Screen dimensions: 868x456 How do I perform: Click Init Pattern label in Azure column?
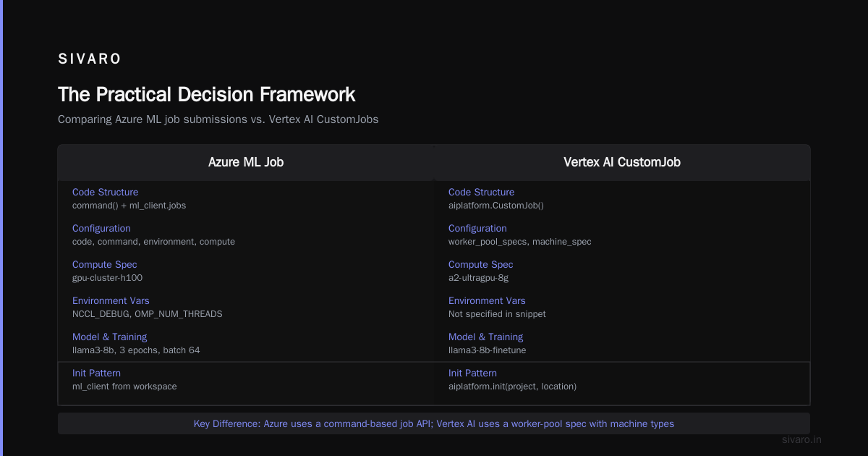pos(96,373)
